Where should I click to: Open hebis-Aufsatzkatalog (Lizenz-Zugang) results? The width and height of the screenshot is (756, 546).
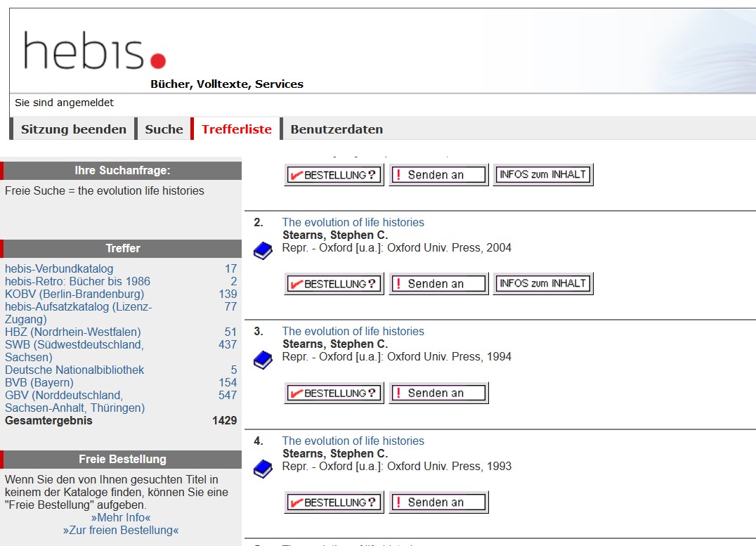tap(78, 313)
